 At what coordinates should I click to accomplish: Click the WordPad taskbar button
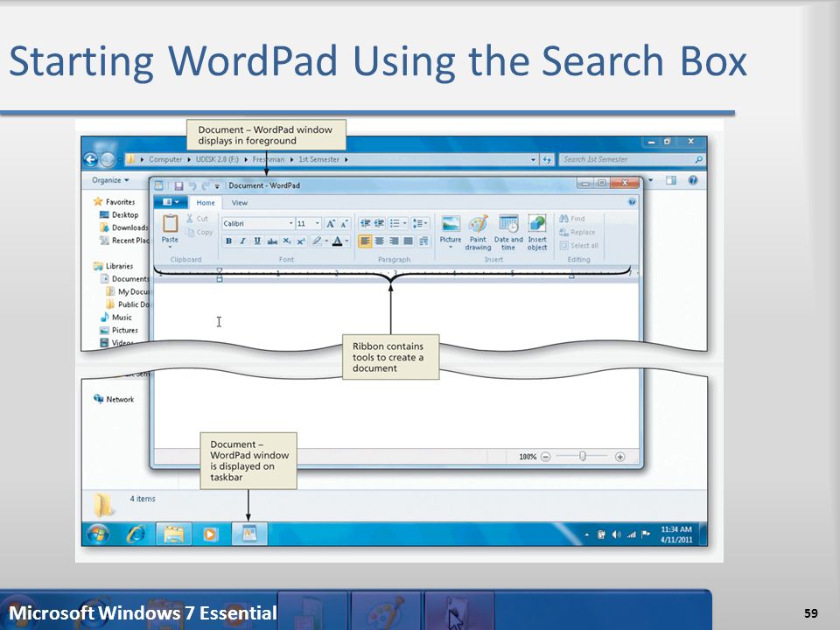tap(249, 534)
